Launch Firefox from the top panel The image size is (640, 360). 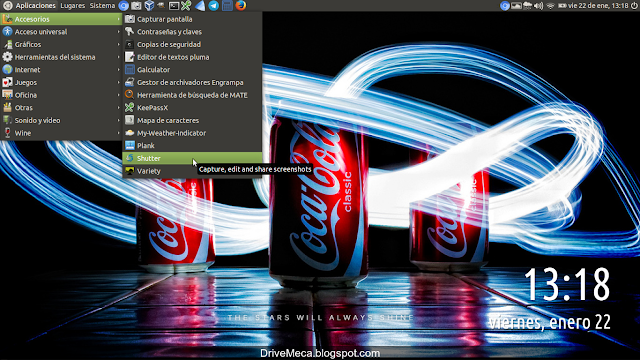point(241,6)
